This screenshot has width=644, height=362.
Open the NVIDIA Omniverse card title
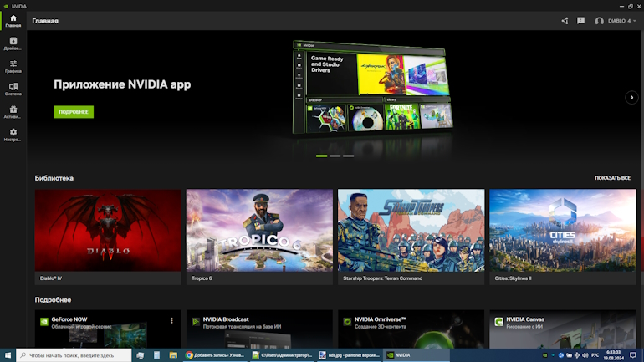[381, 319]
